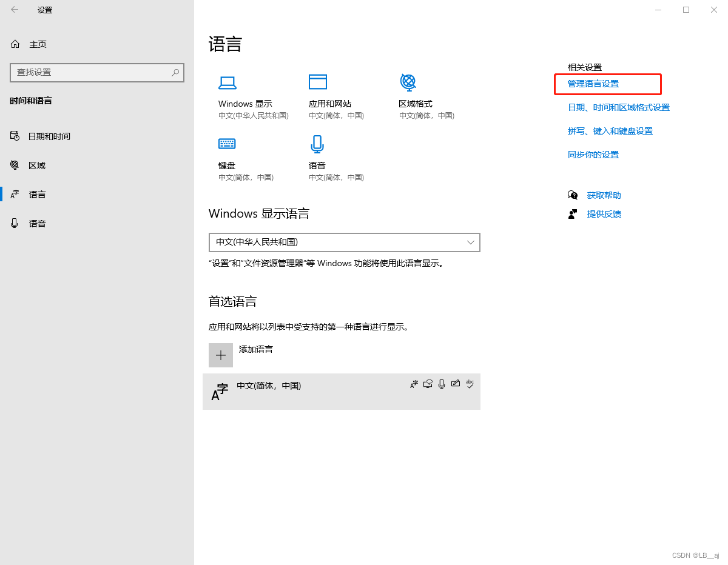
Task: Click the 应用和网站 tile label
Action: pyautogui.click(x=330, y=104)
